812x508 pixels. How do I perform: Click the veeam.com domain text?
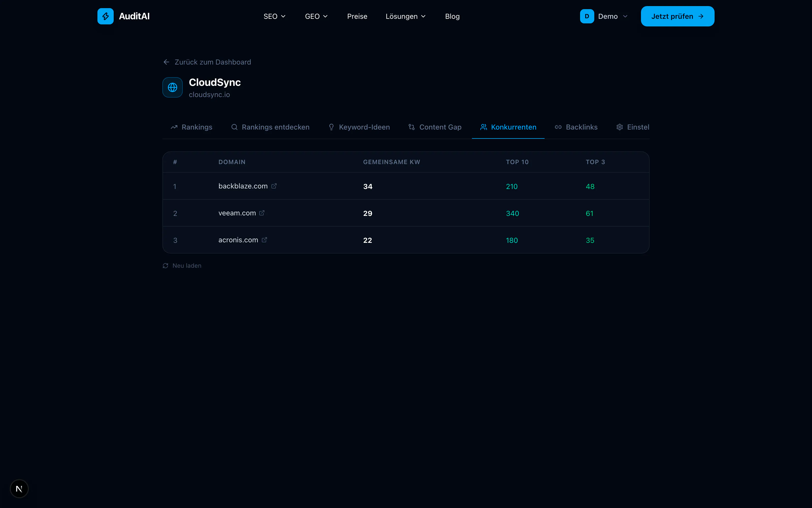237,213
